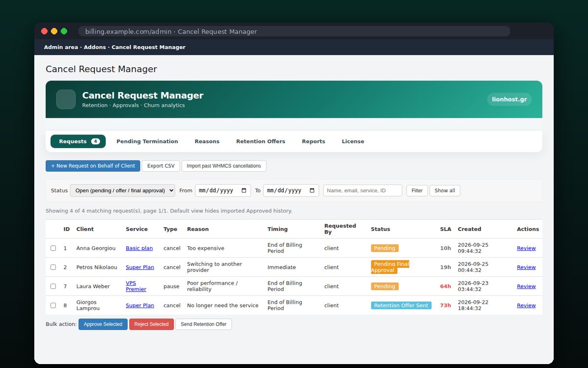Image resolution: width=588 pixels, height=368 pixels.
Task: Open the VPS Premier service link
Action: pyautogui.click(x=136, y=286)
